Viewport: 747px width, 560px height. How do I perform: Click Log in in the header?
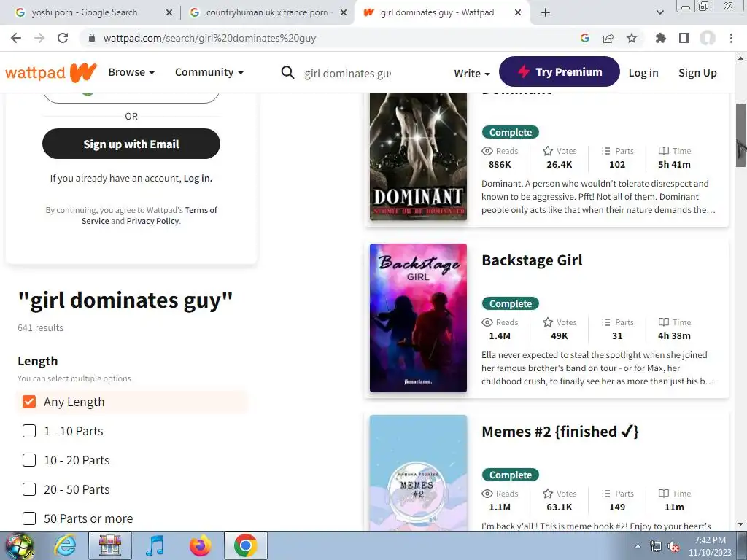643,73
